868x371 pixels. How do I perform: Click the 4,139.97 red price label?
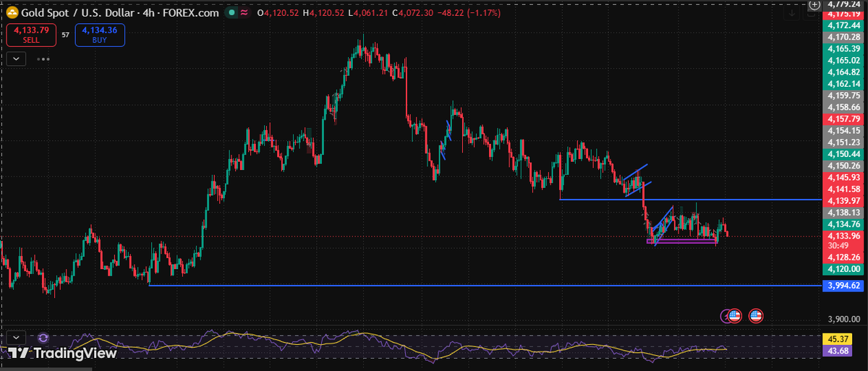point(843,200)
